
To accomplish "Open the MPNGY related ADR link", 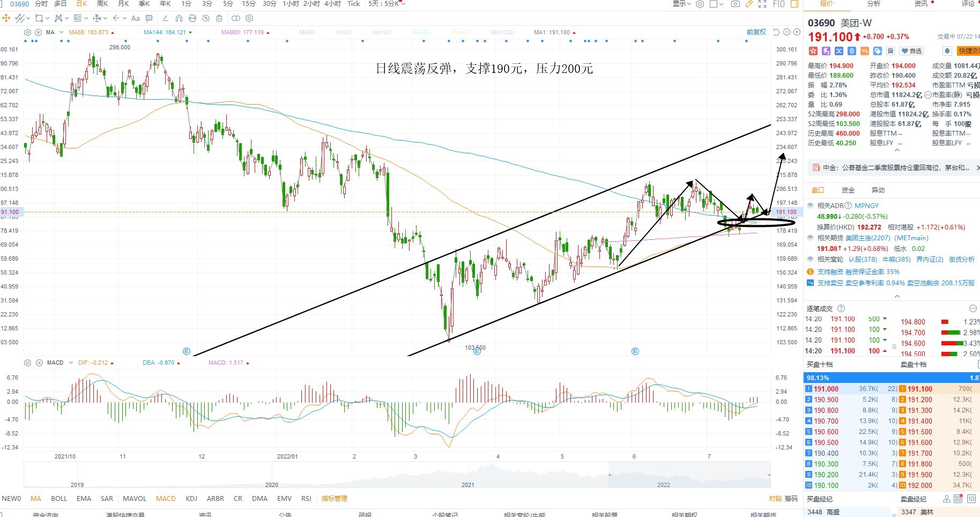I will (867, 205).
